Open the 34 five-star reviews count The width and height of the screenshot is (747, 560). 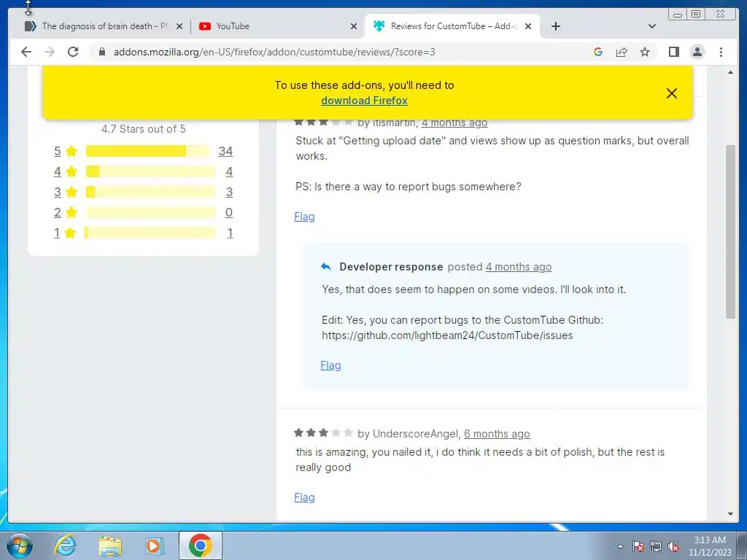click(225, 151)
